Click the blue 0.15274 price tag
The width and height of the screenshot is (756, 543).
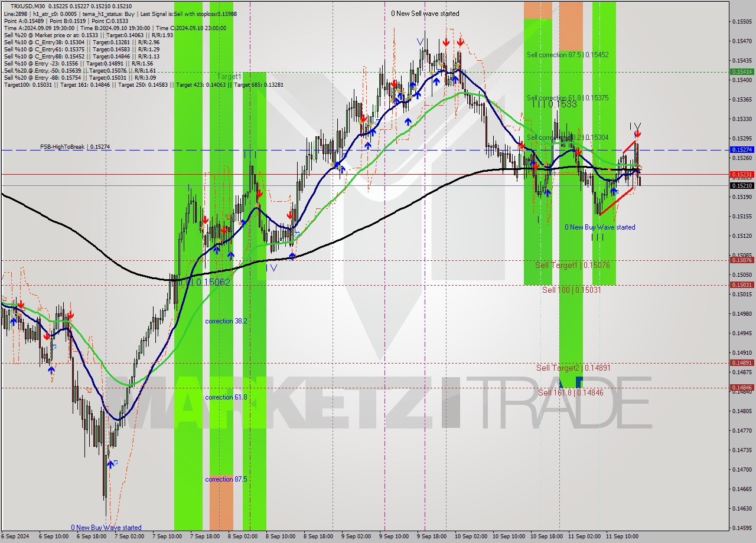[x=742, y=150]
